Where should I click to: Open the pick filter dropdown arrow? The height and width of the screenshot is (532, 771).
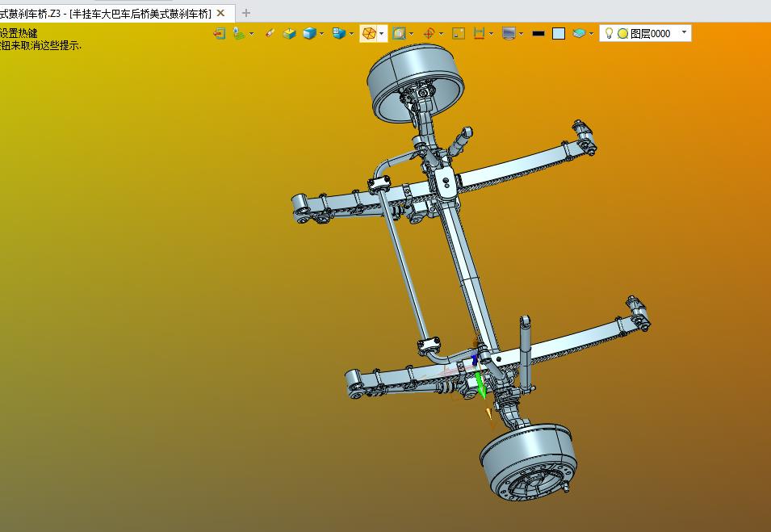pyautogui.click(x=252, y=33)
